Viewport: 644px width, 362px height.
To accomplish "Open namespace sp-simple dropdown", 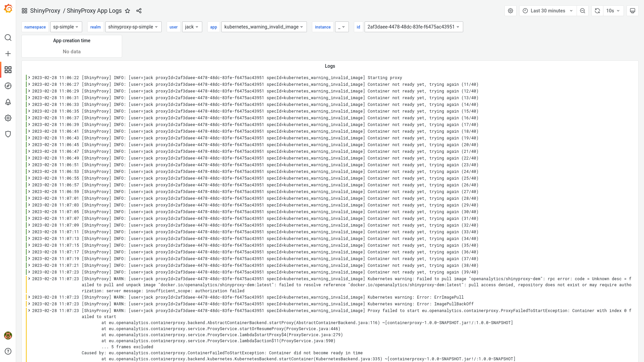I will coord(66,27).
